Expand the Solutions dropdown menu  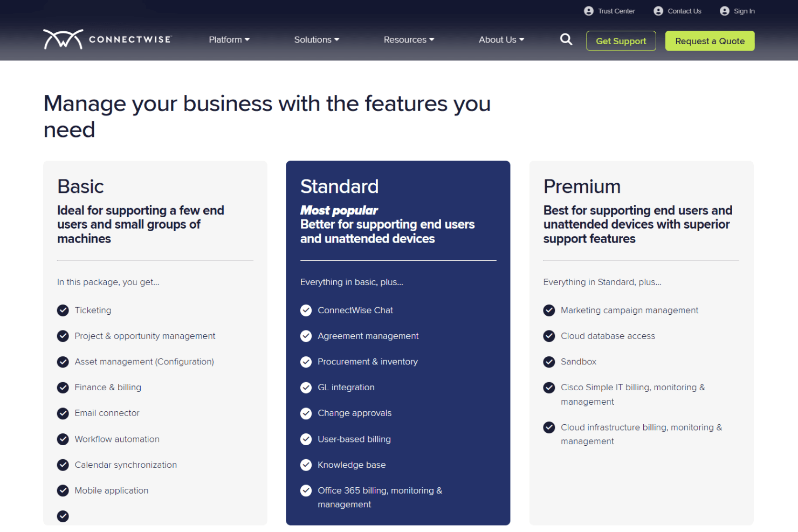317,39
